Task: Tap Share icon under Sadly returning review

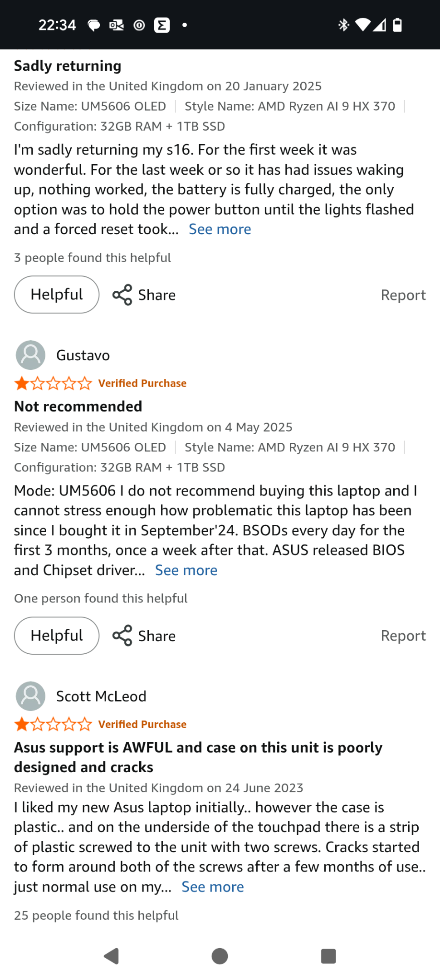Action: [x=122, y=295]
